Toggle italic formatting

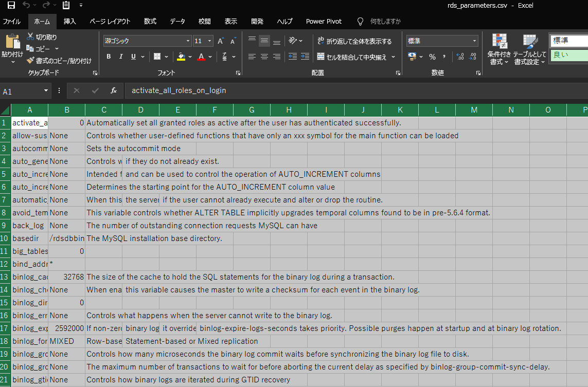coord(121,57)
